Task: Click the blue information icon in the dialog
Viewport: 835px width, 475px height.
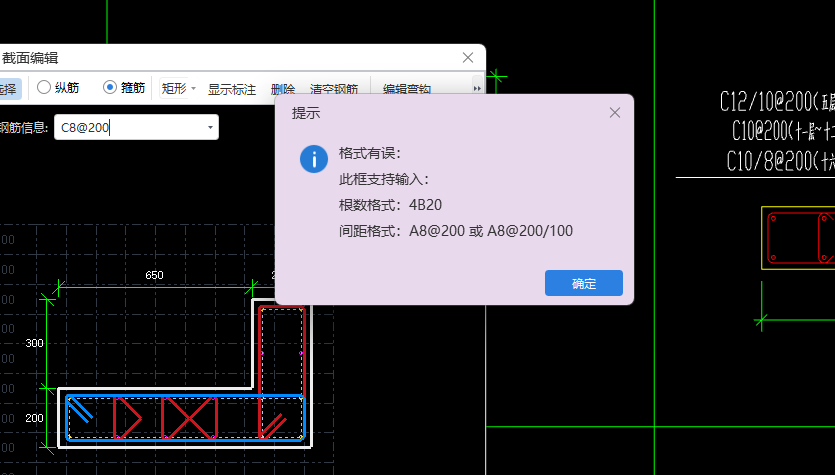Action: coord(314,159)
